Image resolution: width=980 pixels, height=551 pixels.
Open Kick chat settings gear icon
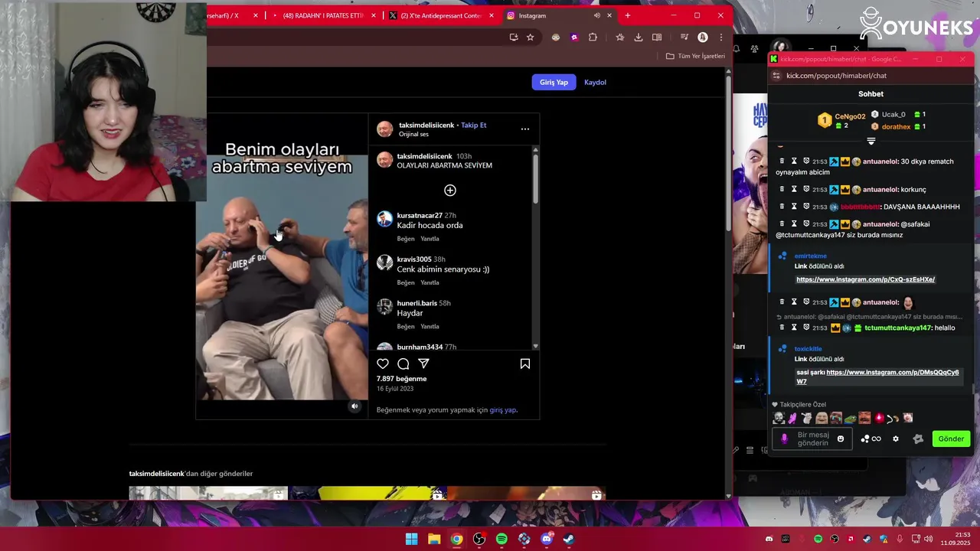point(896,439)
